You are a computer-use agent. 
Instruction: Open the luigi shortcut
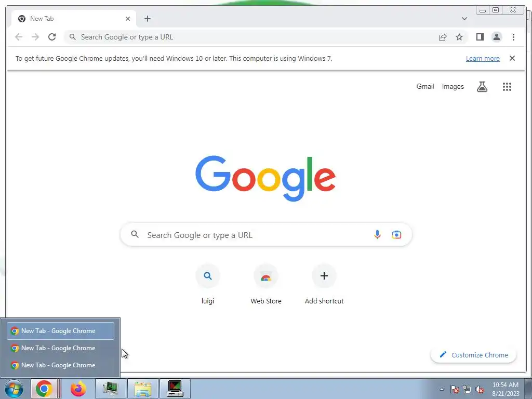coord(208,285)
